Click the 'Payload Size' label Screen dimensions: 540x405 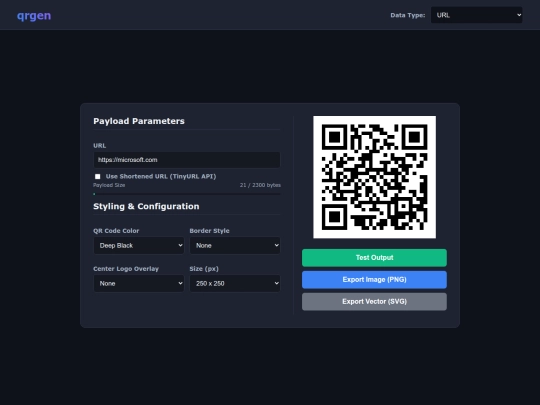tap(109, 185)
